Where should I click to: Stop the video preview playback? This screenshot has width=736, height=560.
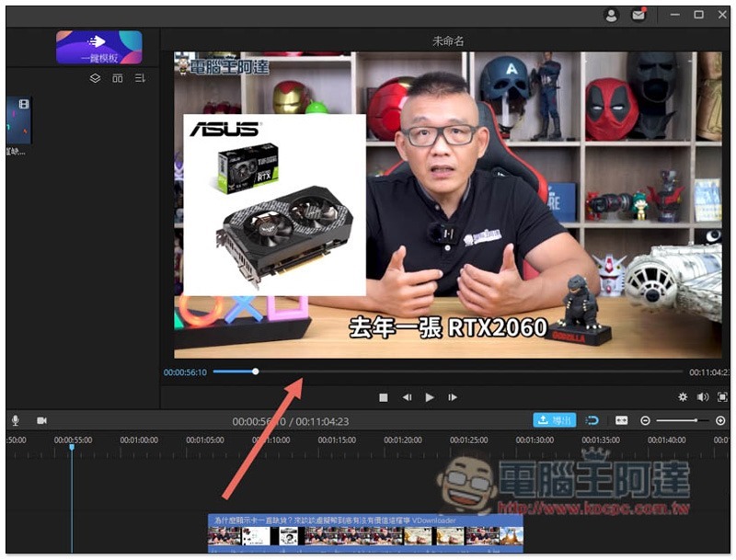click(384, 398)
